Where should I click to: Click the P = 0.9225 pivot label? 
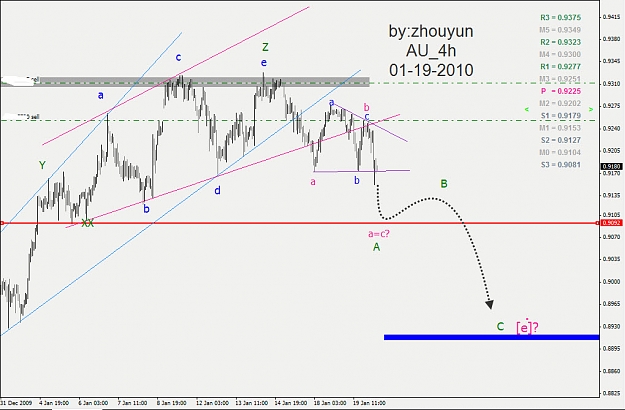tap(561, 91)
